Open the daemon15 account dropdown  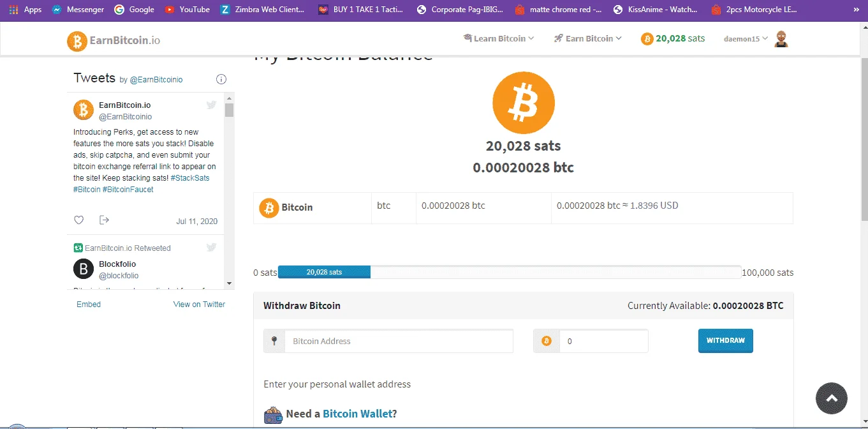(x=746, y=39)
